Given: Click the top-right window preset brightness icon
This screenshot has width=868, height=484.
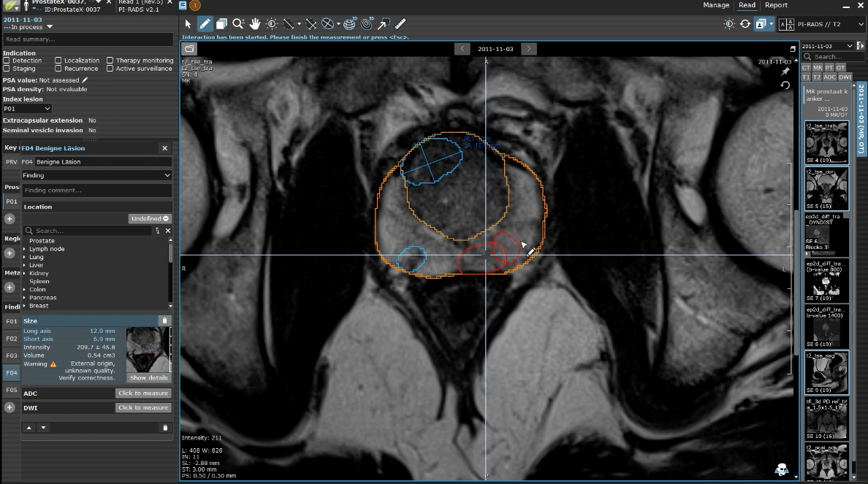Looking at the screenshot, I should coord(729,24).
